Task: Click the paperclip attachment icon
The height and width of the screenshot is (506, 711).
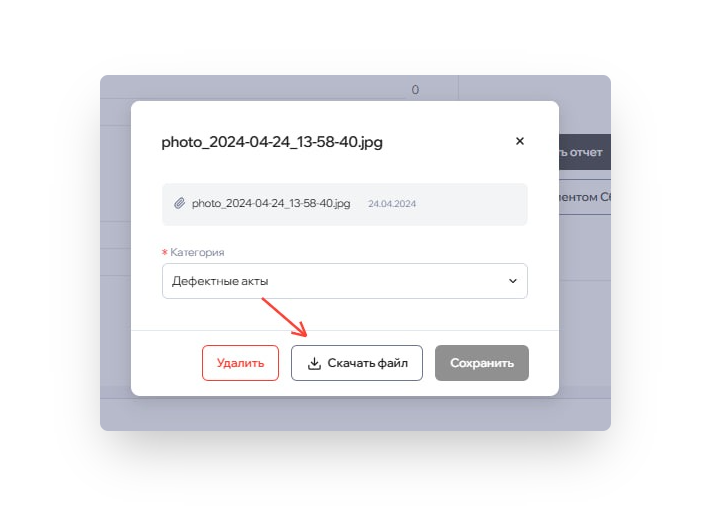Action: point(180,203)
